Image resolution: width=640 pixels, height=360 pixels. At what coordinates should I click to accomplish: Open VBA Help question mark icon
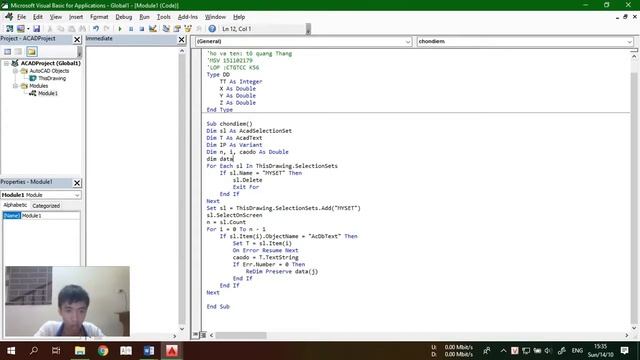212,29
